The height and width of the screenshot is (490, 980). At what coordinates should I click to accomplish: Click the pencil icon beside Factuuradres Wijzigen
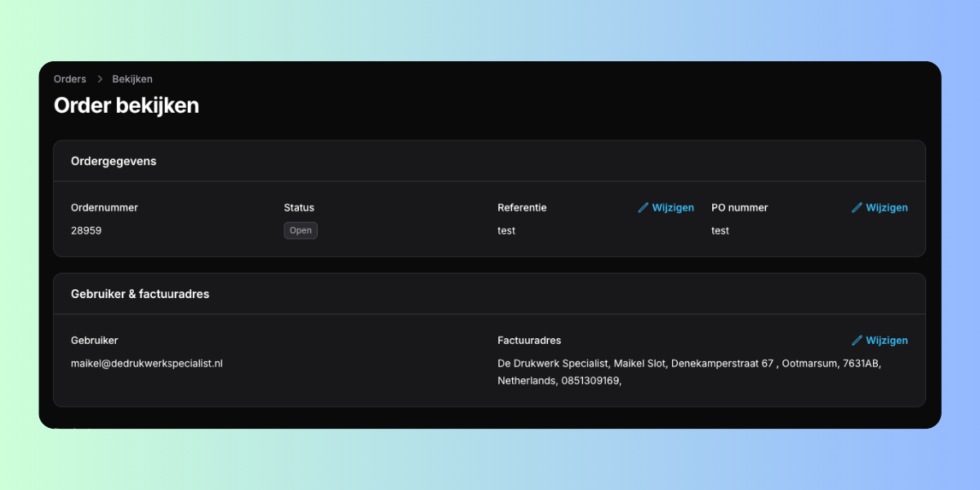click(857, 341)
